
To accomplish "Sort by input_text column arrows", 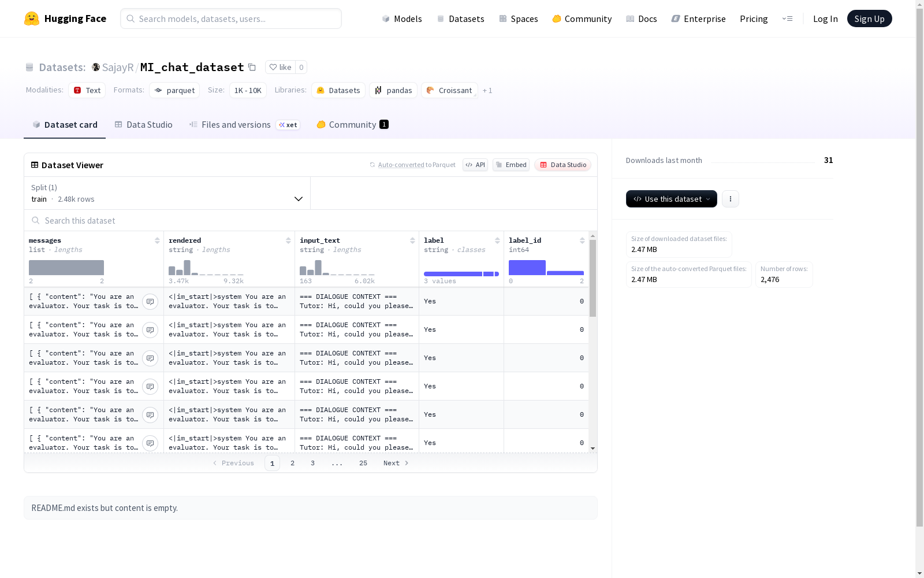I will 412,240.
